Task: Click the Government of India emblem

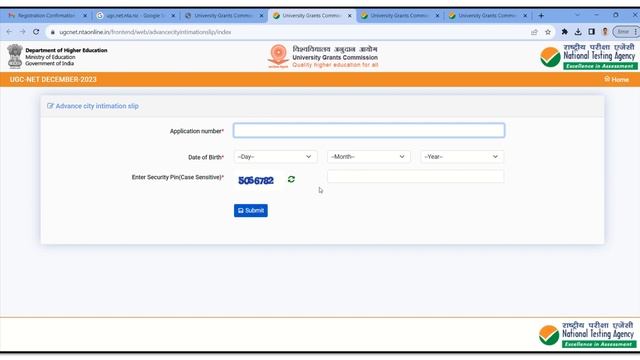Action: click(x=15, y=56)
